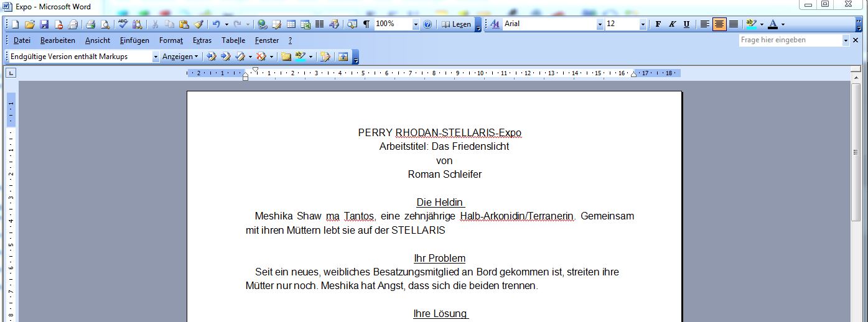Open the Columns layout button
This screenshot has width=868, height=322.
pyautogui.click(x=320, y=24)
